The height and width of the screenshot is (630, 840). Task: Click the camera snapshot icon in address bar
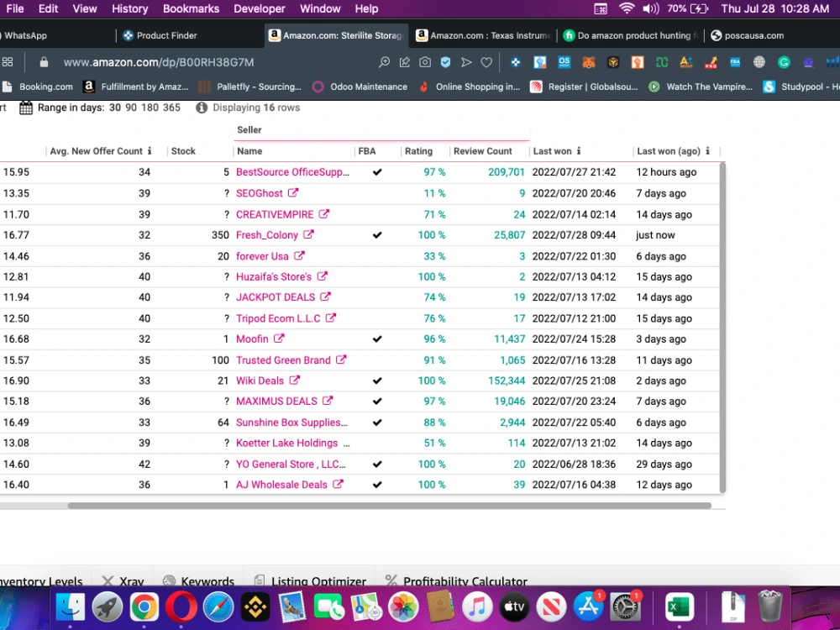coord(425,62)
